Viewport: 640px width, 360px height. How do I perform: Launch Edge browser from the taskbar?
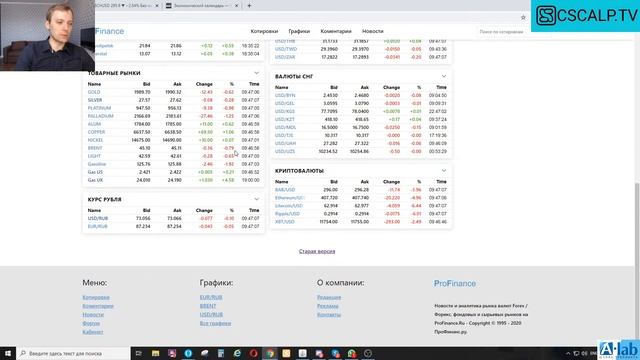click(x=237, y=353)
